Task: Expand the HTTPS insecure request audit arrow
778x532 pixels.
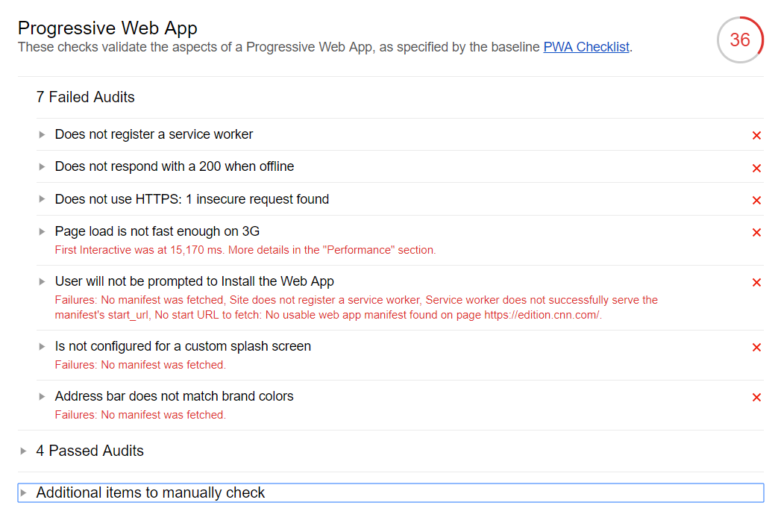Action: (x=43, y=199)
